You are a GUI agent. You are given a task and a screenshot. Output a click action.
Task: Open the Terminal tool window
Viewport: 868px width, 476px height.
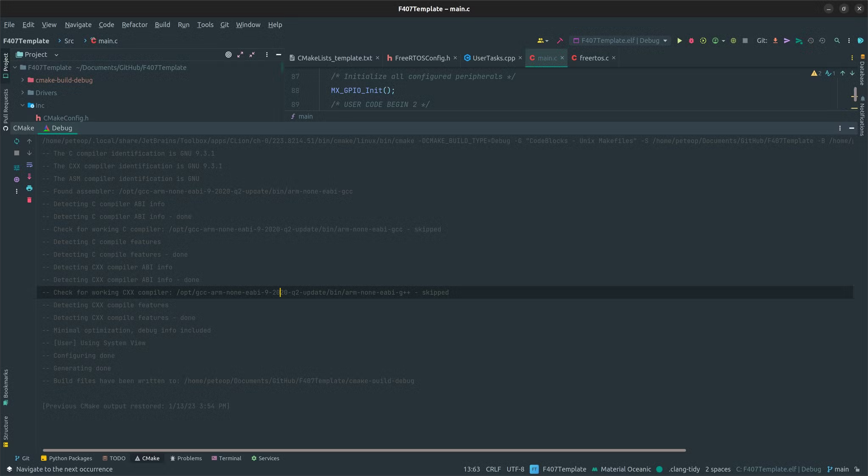click(227, 458)
